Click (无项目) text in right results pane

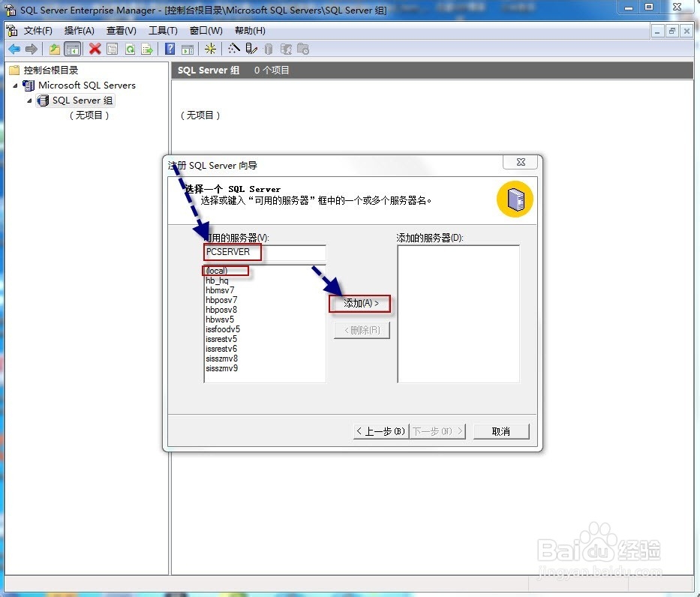[x=200, y=115]
